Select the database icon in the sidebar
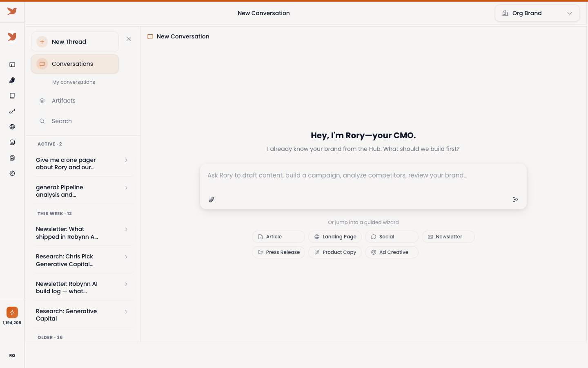This screenshot has width=588, height=368. click(x=12, y=142)
